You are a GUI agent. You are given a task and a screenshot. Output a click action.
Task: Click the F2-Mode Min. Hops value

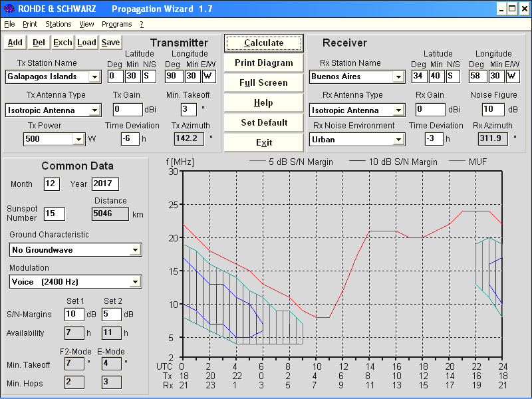[74, 382]
